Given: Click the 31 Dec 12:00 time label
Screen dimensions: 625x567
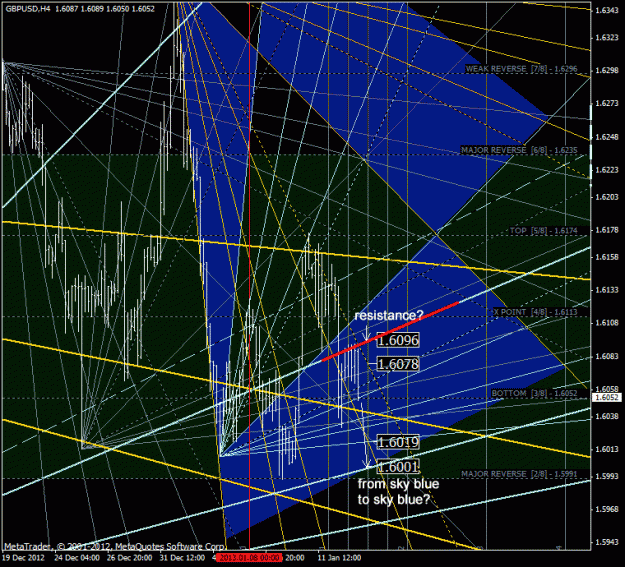Looking at the screenshot, I should pos(182,557).
